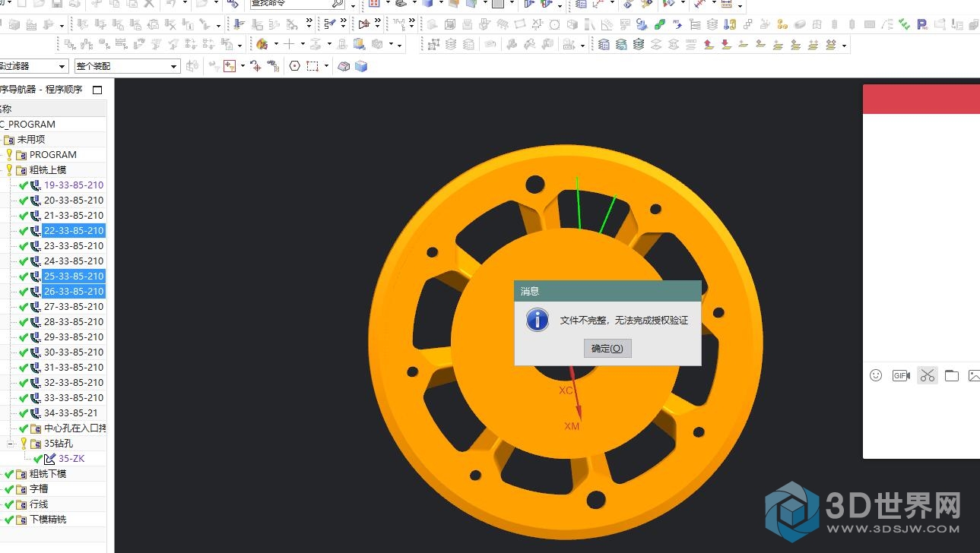Select the highlighted 25-33-85-210 operation

click(74, 276)
